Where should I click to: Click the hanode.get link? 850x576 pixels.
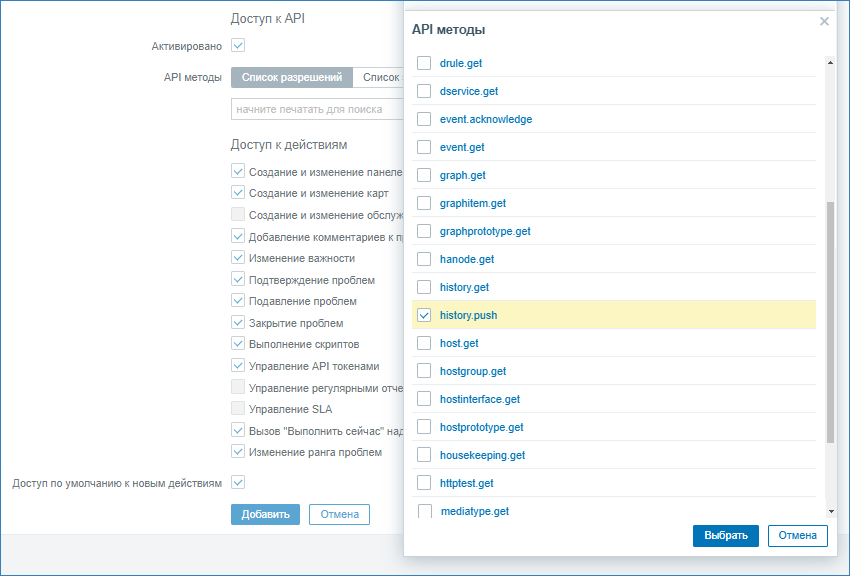point(466,259)
